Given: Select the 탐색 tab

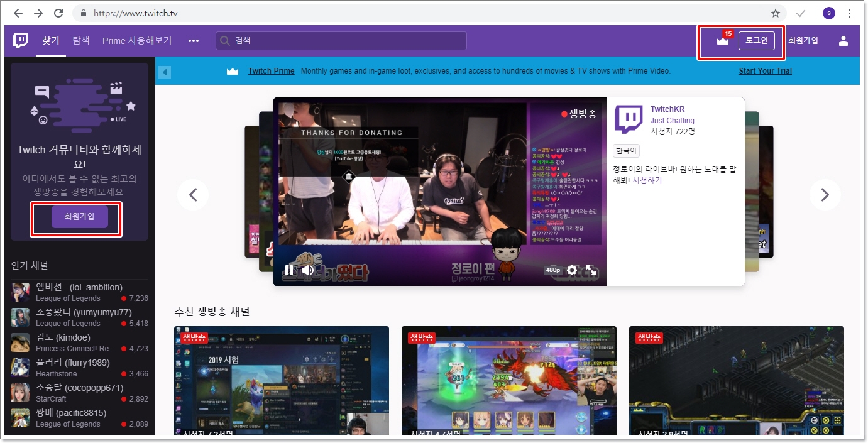Looking at the screenshot, I should tap(81, 41).
